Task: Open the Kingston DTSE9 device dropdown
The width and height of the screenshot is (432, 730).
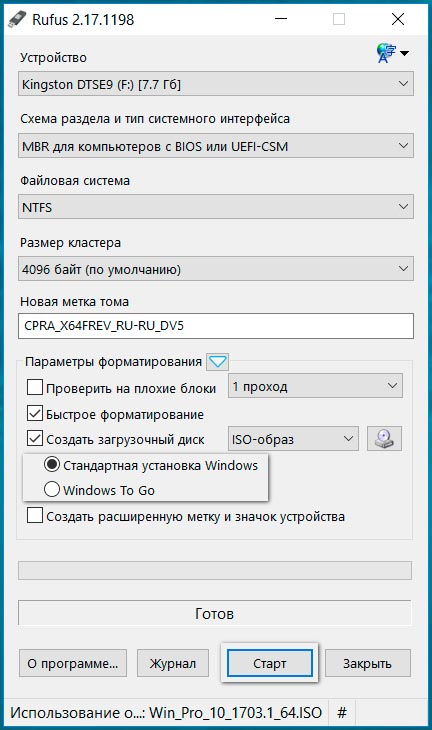Action: [x=216, y=84]
